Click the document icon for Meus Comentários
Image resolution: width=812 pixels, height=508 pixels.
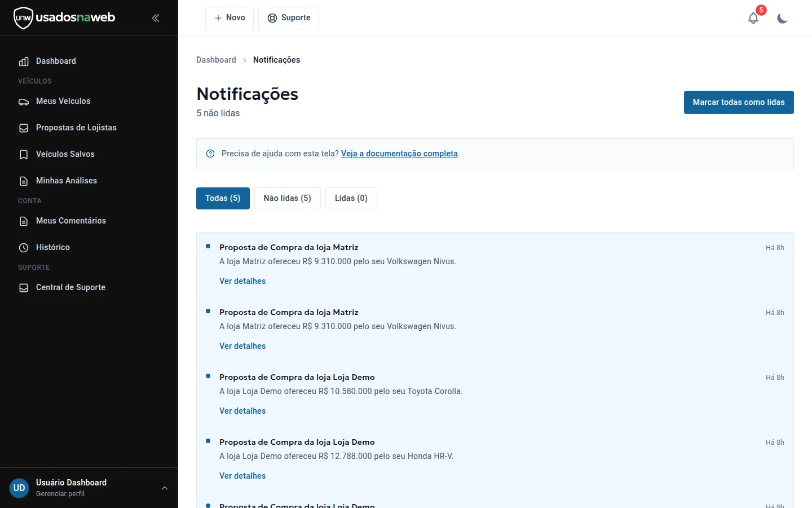[x=24, y=221]
